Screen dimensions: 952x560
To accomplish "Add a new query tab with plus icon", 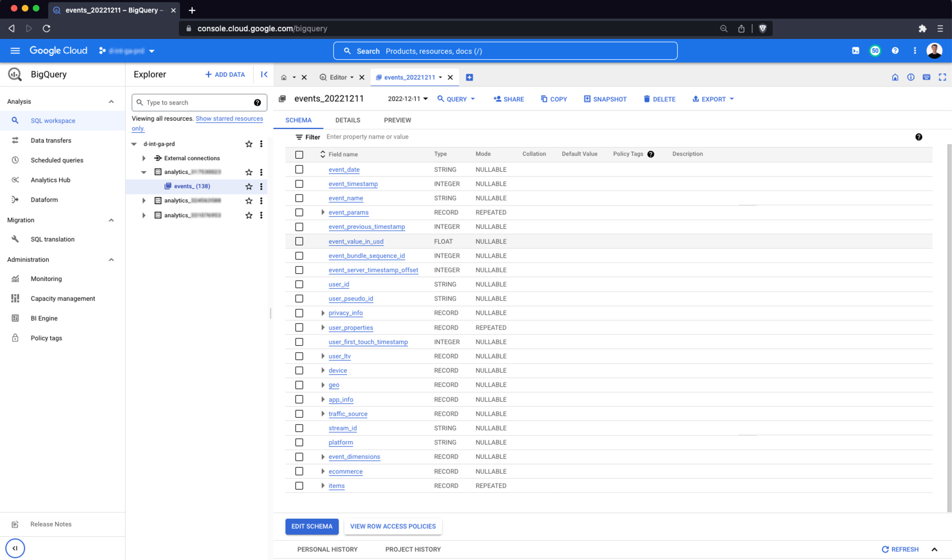I will point(469,77).
